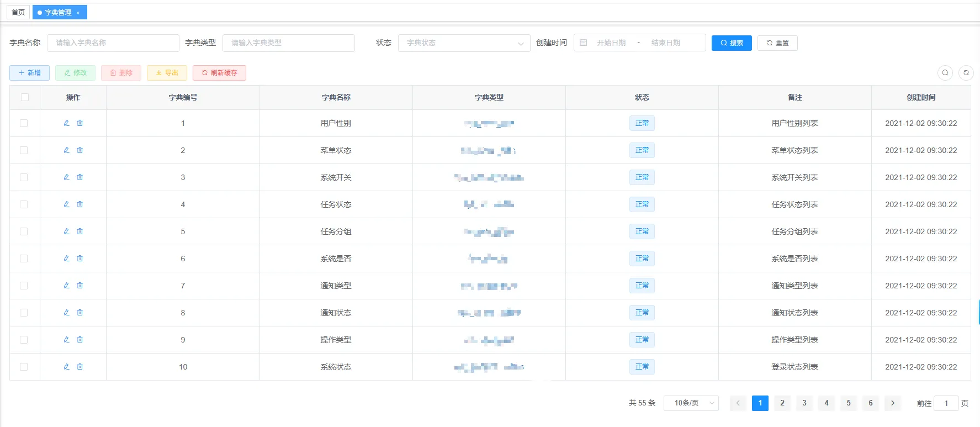Click edit icon for 通知类型 row
980x427 pixels.
point(66,286)
